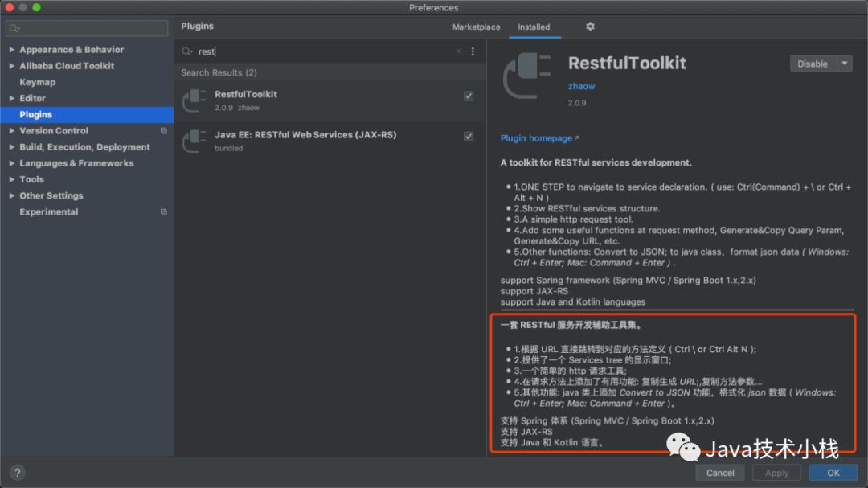The width and height of the screenshot is (868, 488).
Task: Clear the plugin search text with X icon
Action: 458,51
